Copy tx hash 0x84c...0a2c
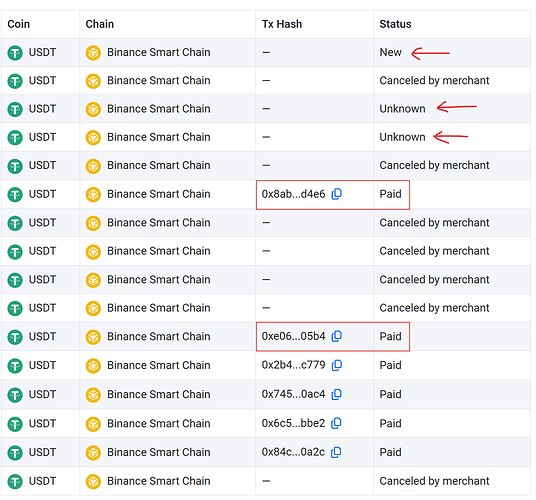 pos(337,452)
